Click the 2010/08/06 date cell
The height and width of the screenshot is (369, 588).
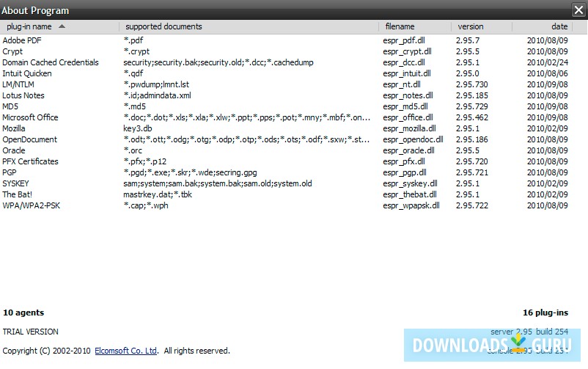coord(547,73)
